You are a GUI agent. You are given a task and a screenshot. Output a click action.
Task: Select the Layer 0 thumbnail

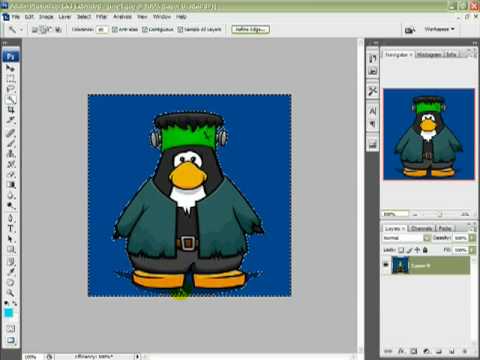[x=400, y=265]
